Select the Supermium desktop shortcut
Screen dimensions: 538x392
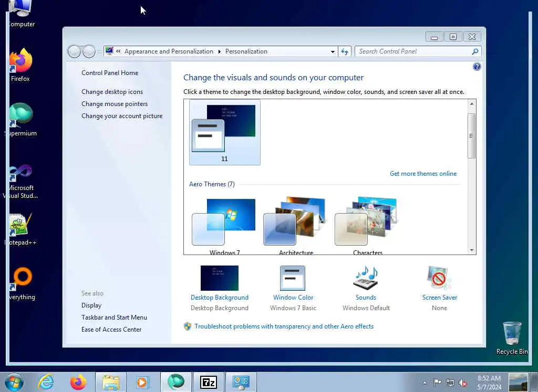tap(21, 120)
